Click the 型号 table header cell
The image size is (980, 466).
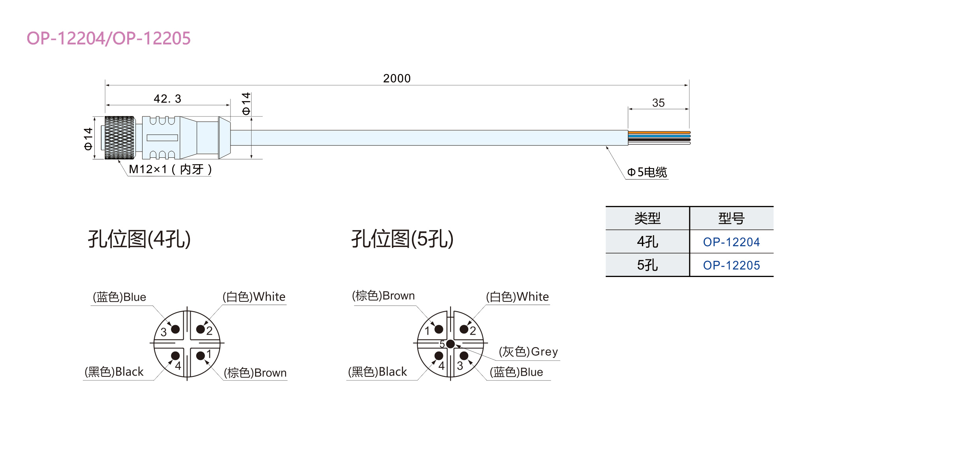(731, 218)
